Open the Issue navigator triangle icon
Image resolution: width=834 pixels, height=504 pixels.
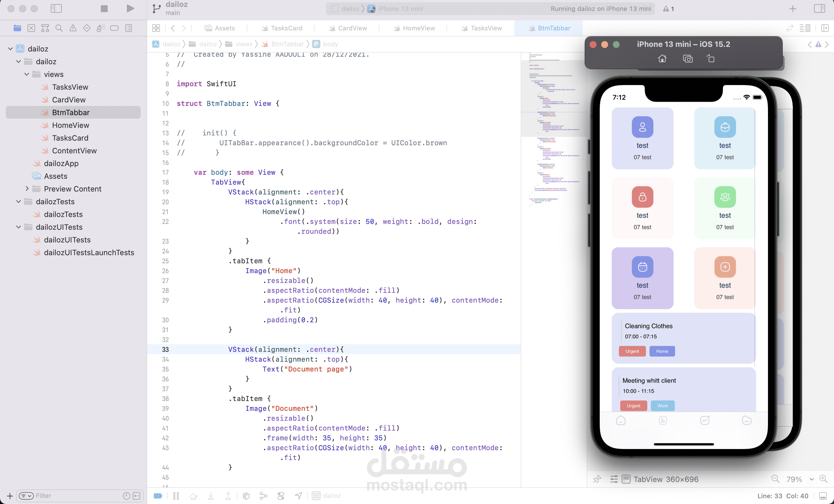point(73,28)
